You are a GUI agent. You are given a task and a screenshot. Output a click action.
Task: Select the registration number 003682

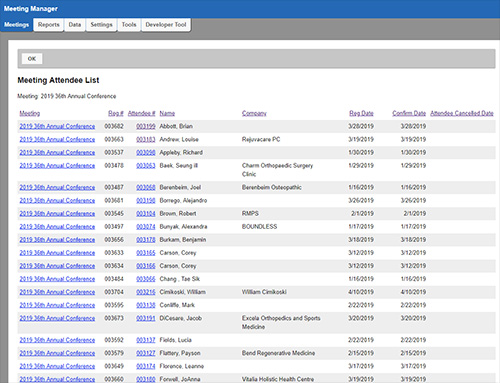[114, 126]
